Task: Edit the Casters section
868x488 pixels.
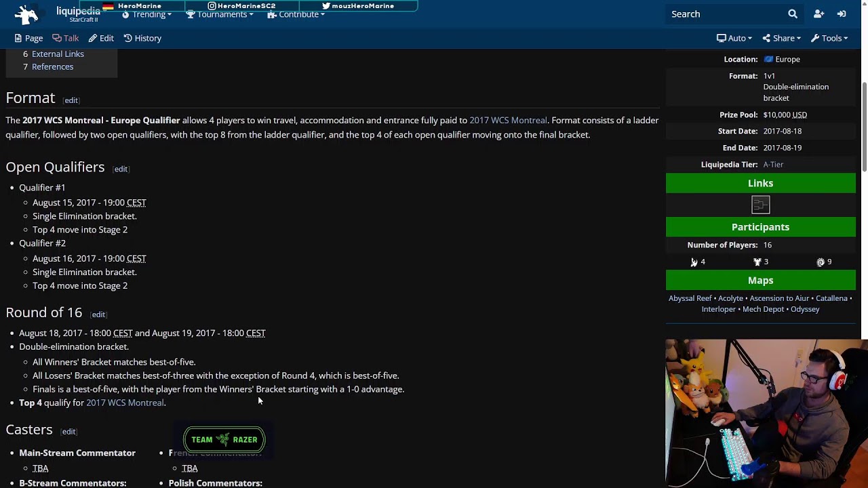Action: (68, 432)
